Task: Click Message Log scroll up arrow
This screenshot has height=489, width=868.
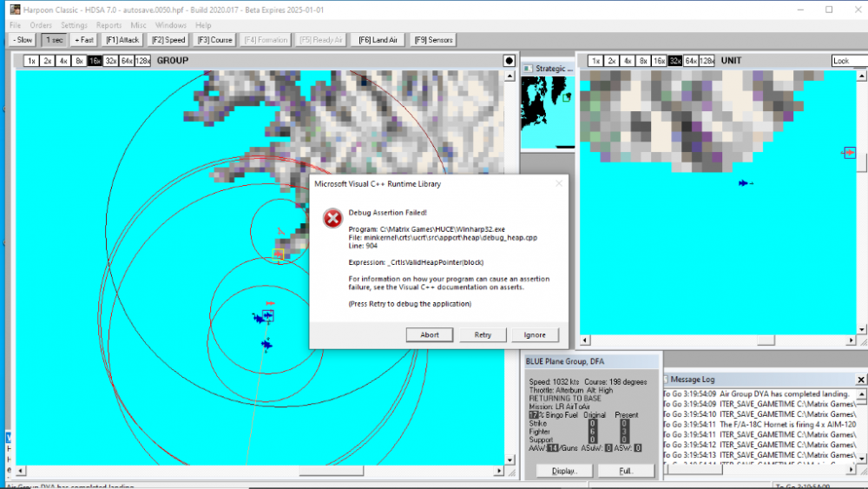Action: coord(861,393)
